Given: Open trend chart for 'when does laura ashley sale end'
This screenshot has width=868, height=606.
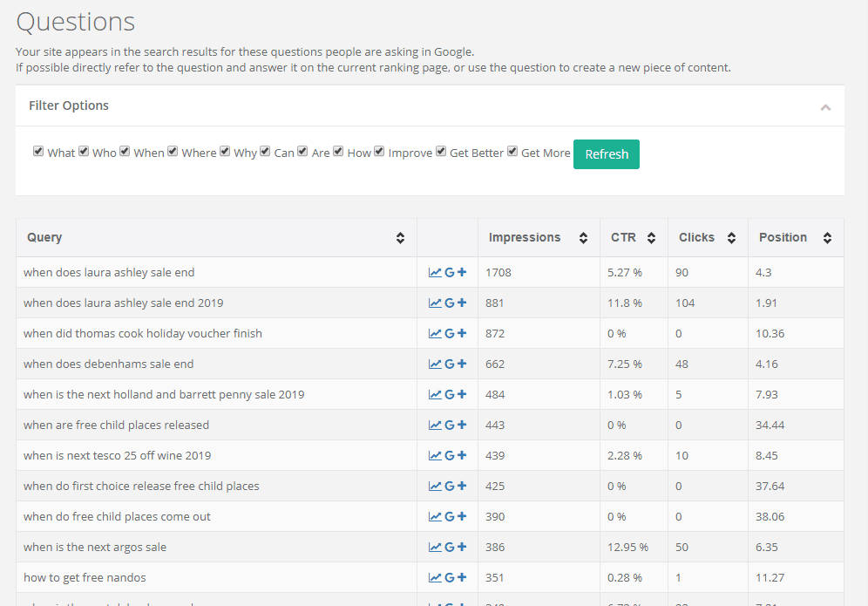Looking at the screenshot, I should 435,272.
